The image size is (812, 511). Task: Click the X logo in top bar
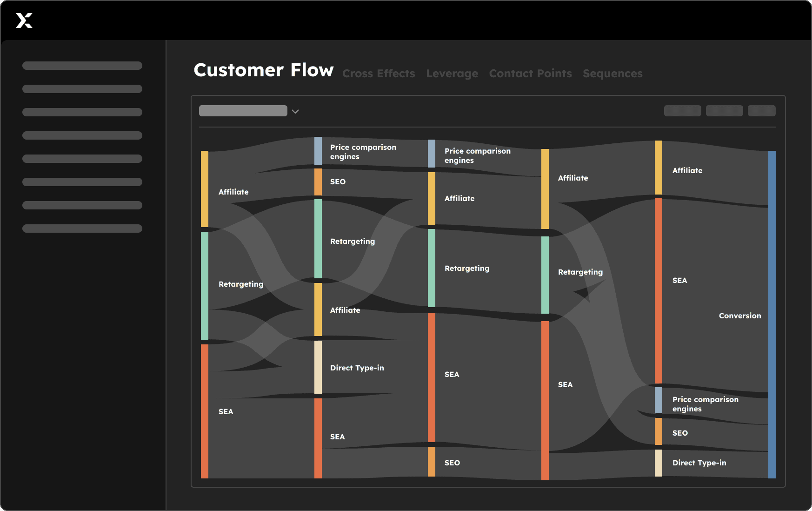pyautogui.click(x=24, y=20)
